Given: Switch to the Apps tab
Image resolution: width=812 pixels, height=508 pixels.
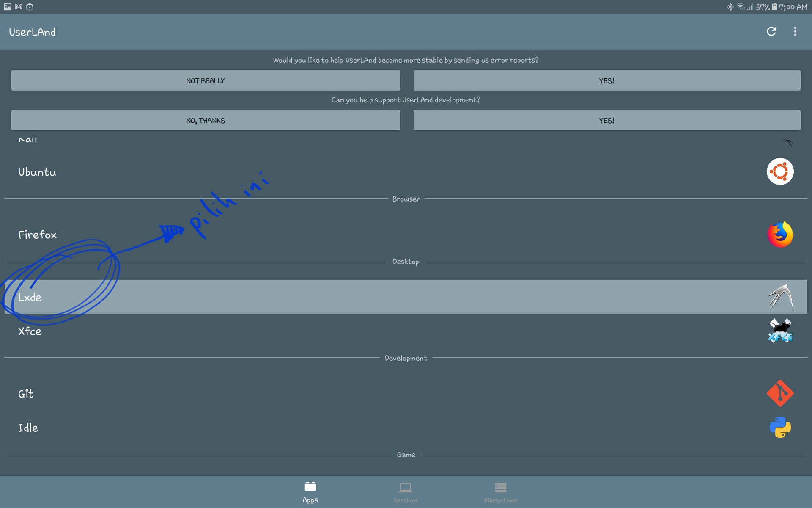Looking at the screenshot, I should 310,492.
